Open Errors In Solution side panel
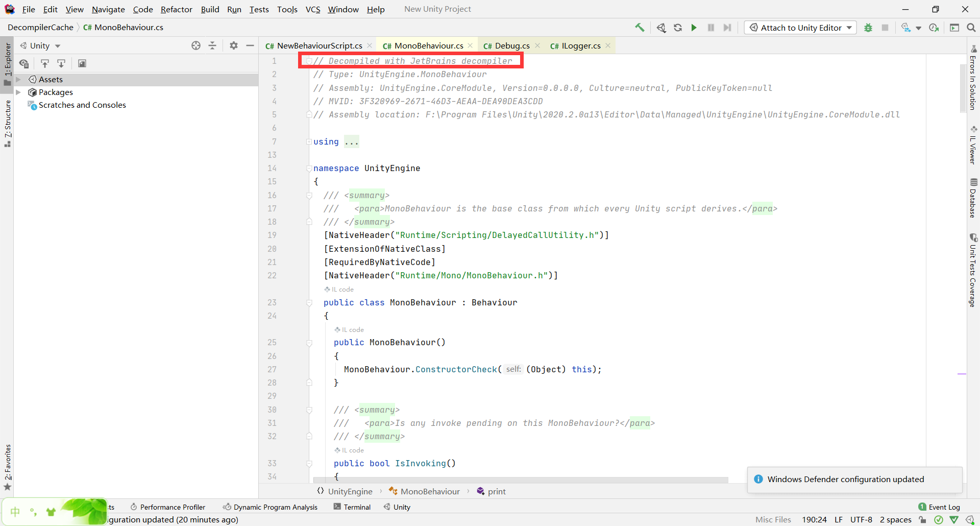980x526 pixels. click(x=973, y=78)
